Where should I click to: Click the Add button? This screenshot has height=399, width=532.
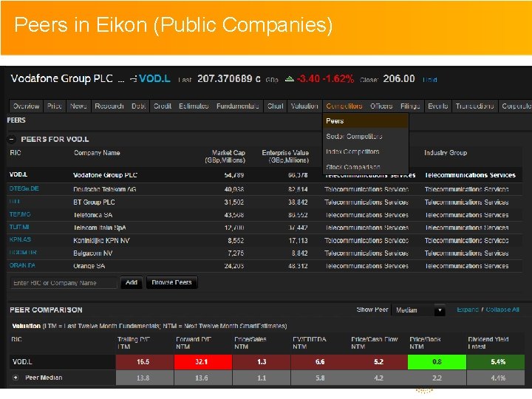point(132,282)
